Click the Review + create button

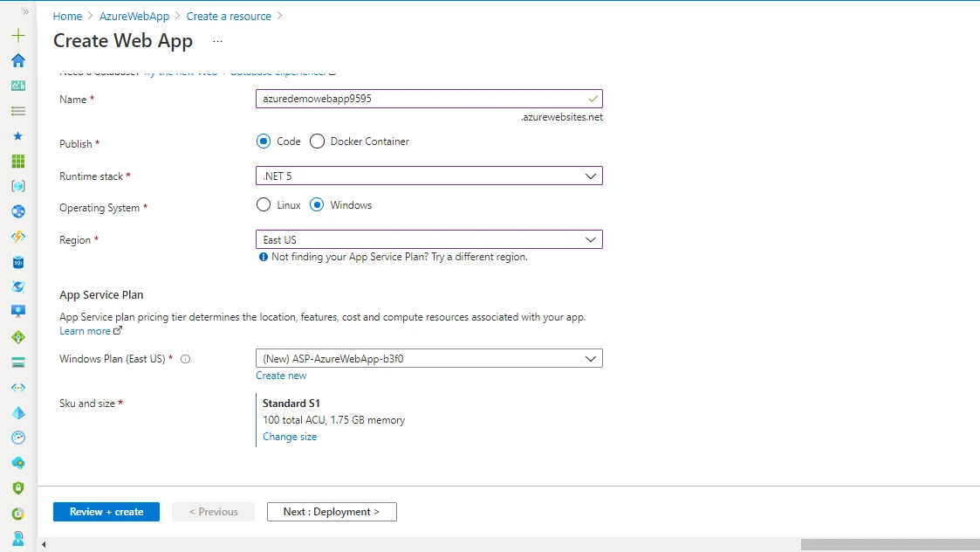pos(106,511)
